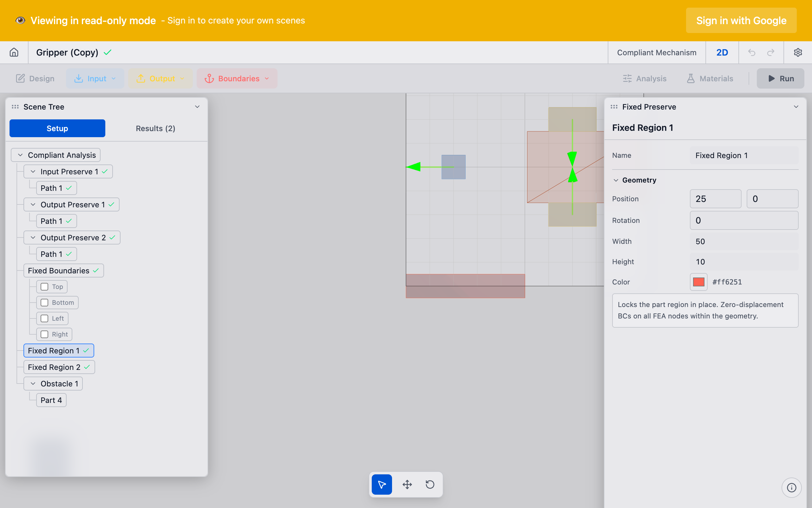
Task: Collapse the Output Preserve 2 node
Action: pyautogui.click(x=33, y=237)
